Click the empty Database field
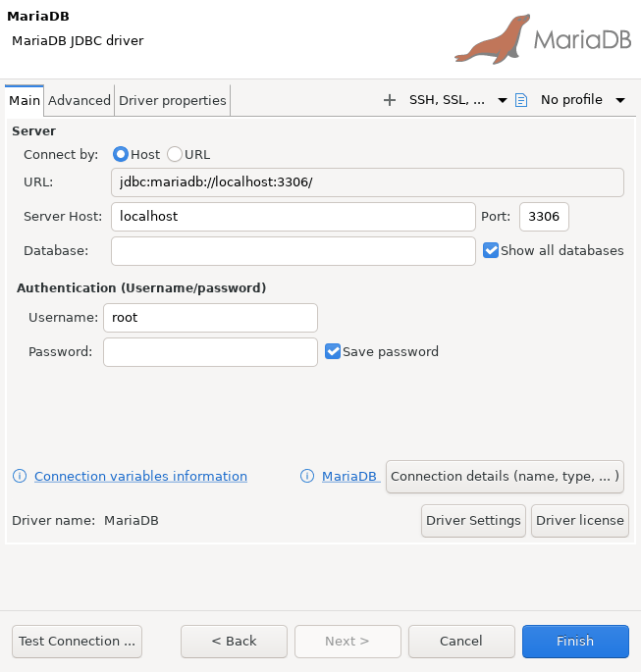The width and height of the screenshot is (641, 672). [294, 251]
